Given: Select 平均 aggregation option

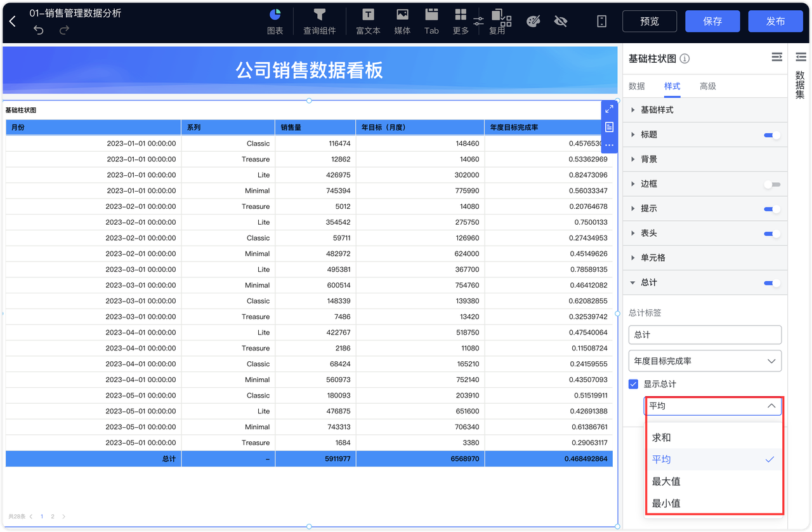Looking at the screenshot, I should pyautogui.click(x=713, y=460).
